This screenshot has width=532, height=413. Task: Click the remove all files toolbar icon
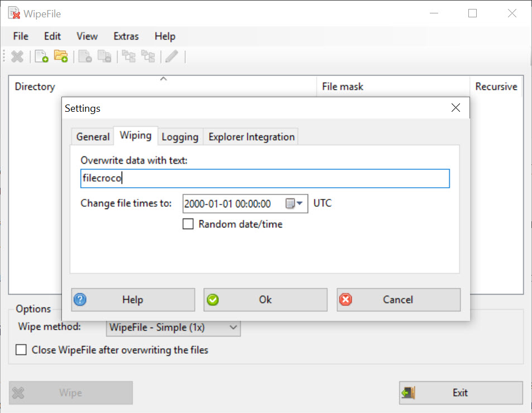tap(104, 56)
